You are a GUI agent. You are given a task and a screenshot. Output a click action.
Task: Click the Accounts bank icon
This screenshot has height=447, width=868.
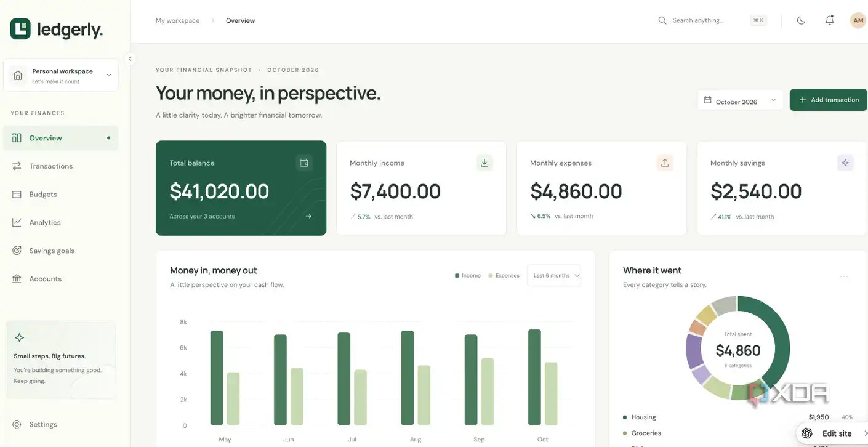[17, 279]
